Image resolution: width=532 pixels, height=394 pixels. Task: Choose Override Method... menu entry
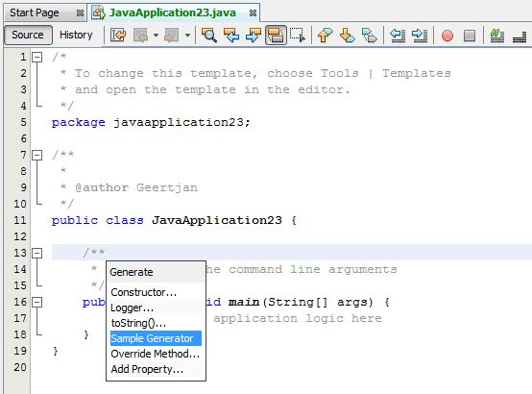156,354
